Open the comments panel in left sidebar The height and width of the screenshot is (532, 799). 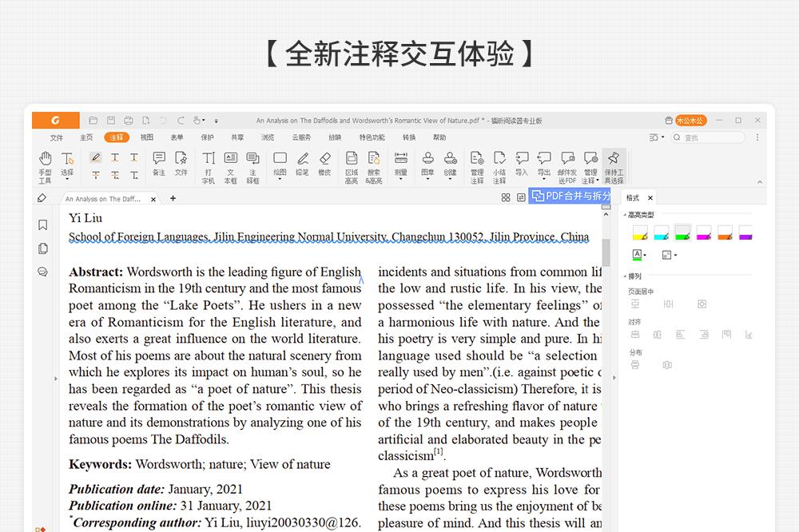(43, 272)
